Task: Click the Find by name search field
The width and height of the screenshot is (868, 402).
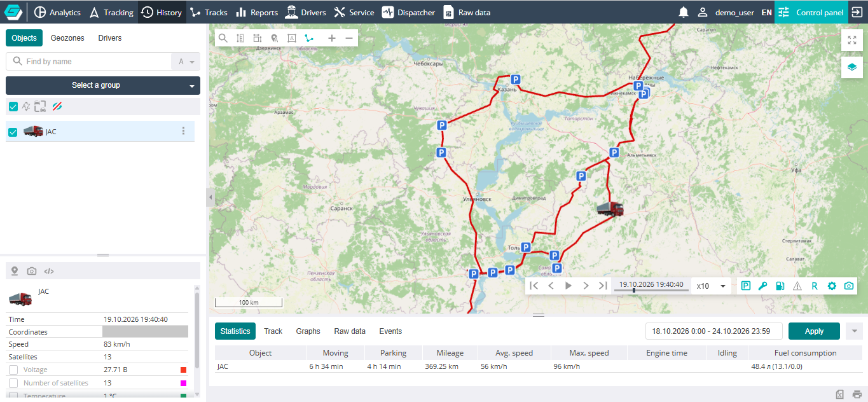Action: [89, 62]
